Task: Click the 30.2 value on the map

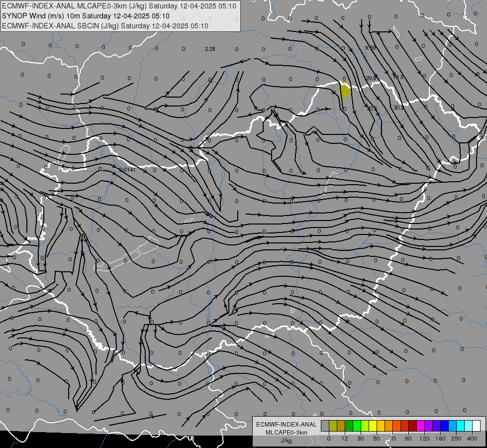Action: (398, 108)
